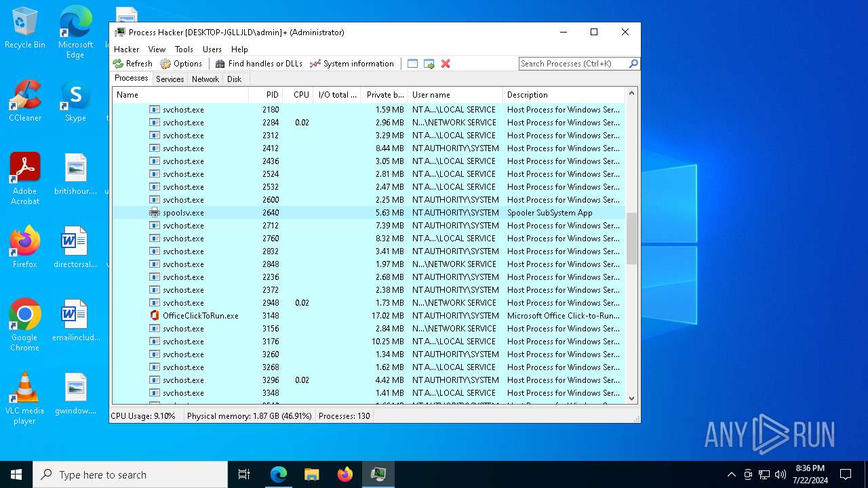
Task: Click the Refresh toolbar button
Action: [x=133, y=64]
